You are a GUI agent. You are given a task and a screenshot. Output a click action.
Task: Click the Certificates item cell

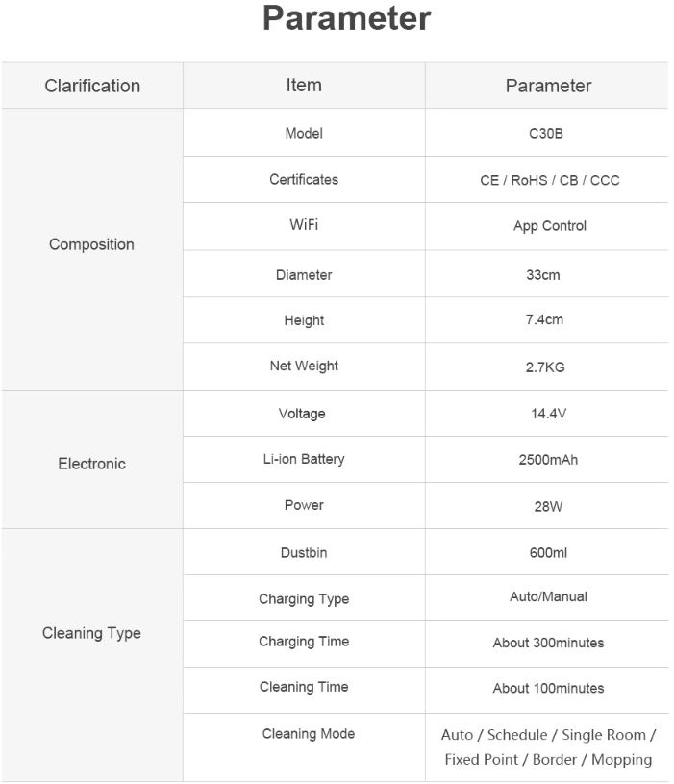[x=304, y=180]
